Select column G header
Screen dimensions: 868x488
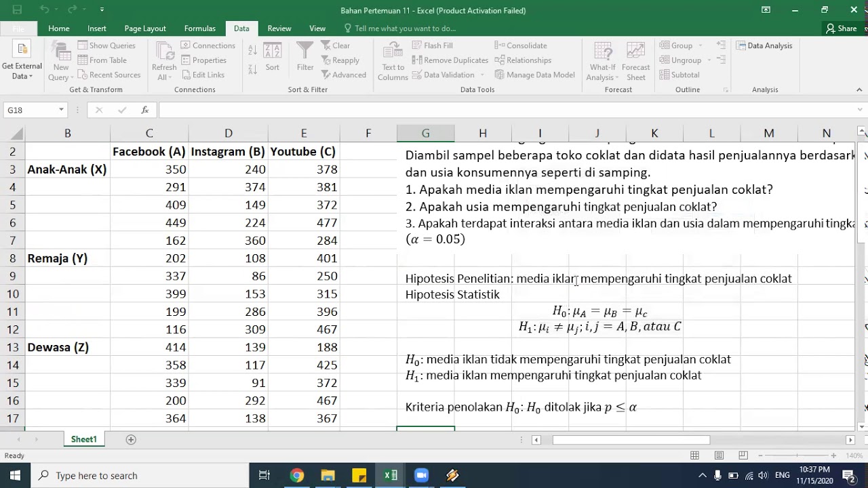pos(425,134)
